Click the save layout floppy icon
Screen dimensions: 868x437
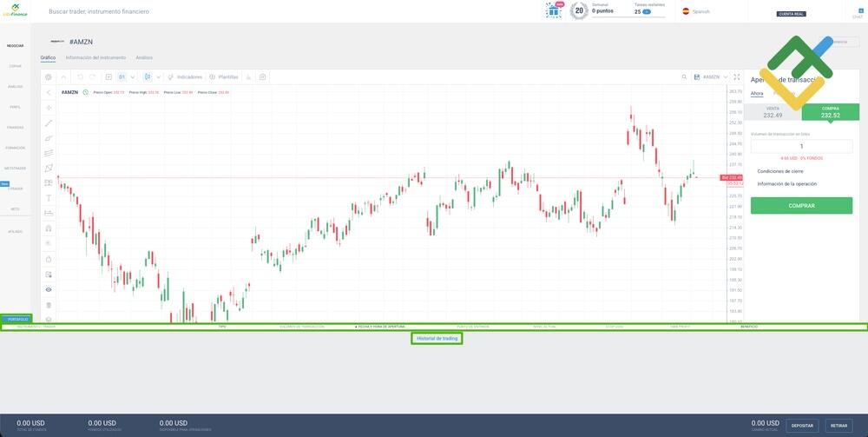click(697, 77)
